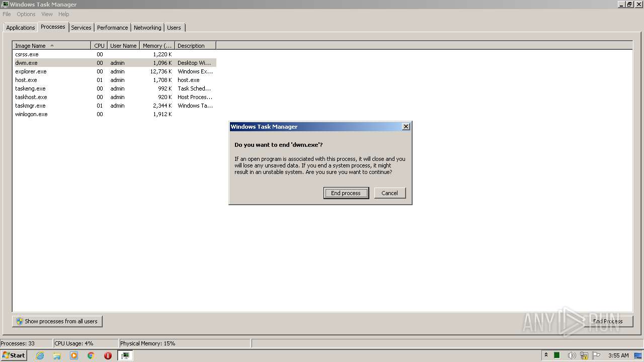The width and height of the screenshot is (644, 362).
Task: Switch to the Applications tab
Action: click(21, 28)
